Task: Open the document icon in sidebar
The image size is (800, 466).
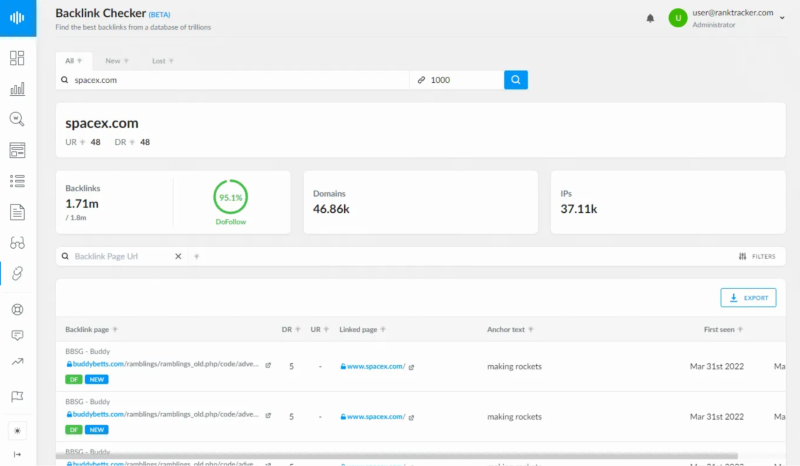Action: (17, 212)
